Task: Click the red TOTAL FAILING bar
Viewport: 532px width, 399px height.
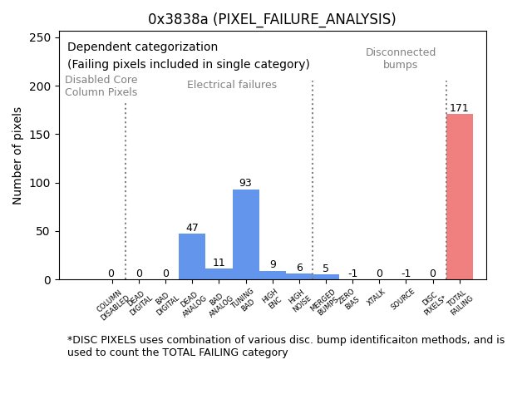Action: point(460,197)
